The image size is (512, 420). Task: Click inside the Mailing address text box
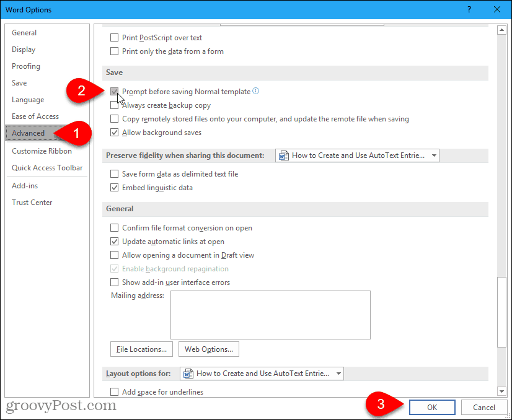[270, 315]
